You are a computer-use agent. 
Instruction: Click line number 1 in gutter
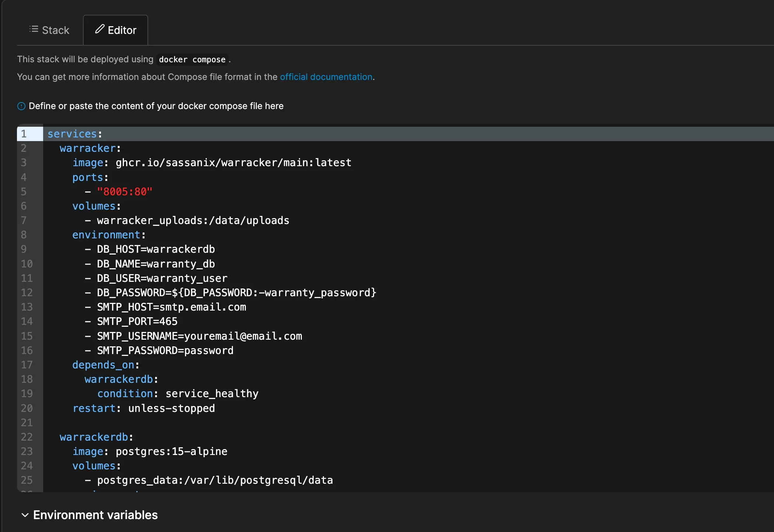pos(24,134)
